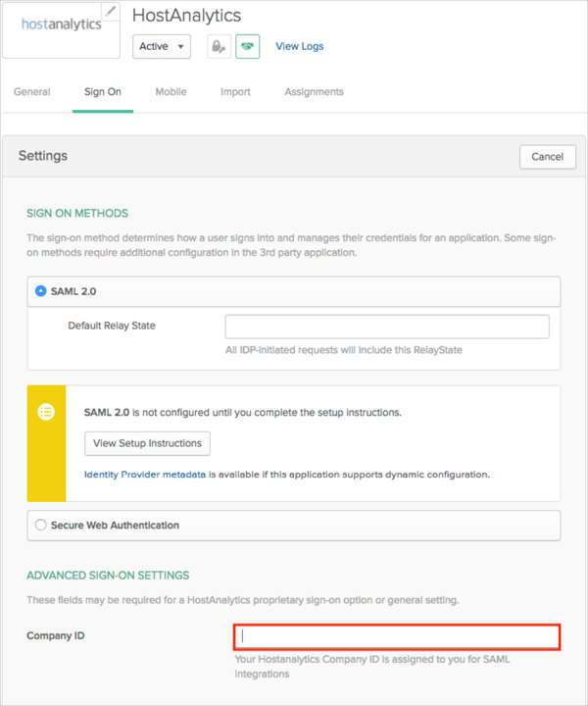Screen dimensions: 588x706
Task: Focus the Default Relay State field
Action: [387, 327]
